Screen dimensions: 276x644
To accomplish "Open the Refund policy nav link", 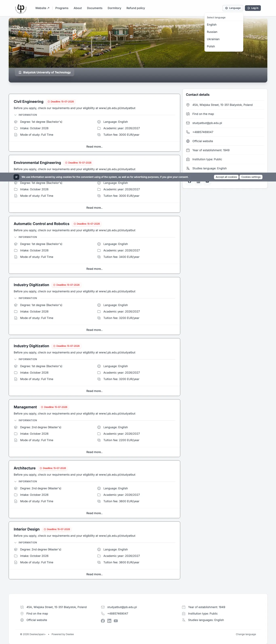I will pyautogui.click(x=136, y=8).
